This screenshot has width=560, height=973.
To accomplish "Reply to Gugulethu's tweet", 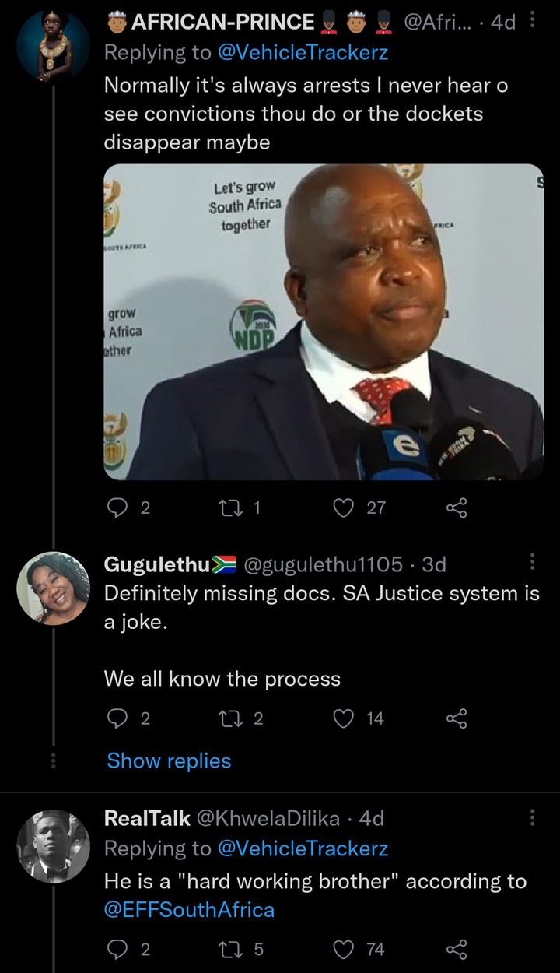I will pos(117,718).
